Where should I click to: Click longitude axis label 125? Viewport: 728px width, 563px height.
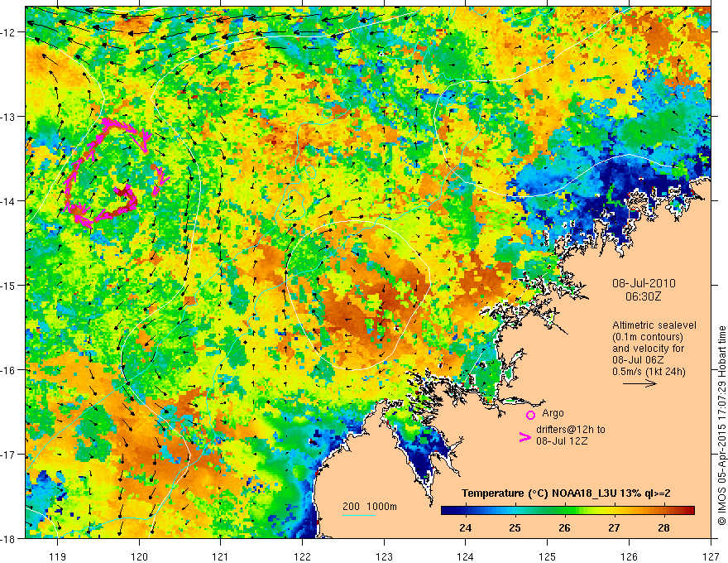[548, 556]
